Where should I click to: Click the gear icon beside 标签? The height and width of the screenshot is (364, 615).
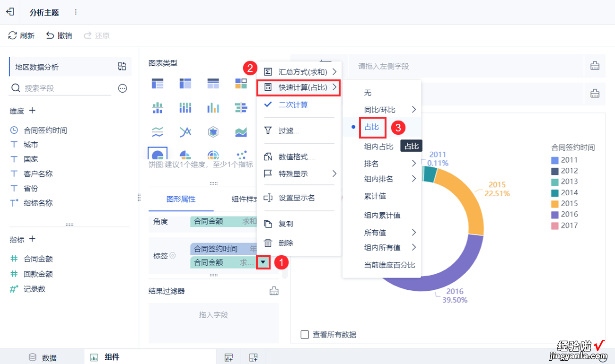point(173,256)
